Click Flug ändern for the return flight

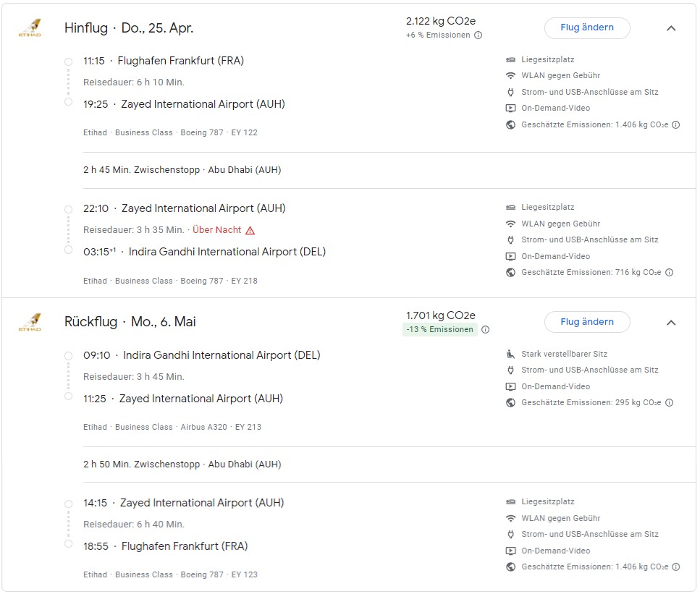pyautogui.click(x=587, y=322)
